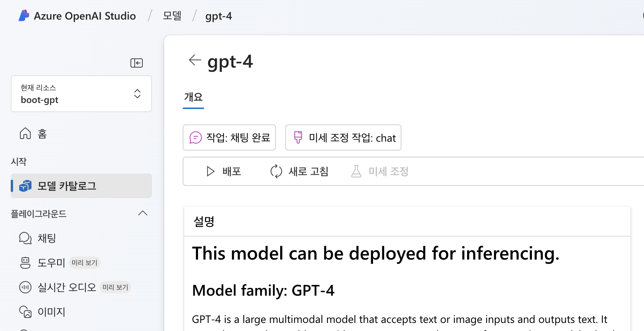Click the 'Model family: GPT-4' heading
The height and width of the screenshot is (331, 644).
(x=263, y=291)
